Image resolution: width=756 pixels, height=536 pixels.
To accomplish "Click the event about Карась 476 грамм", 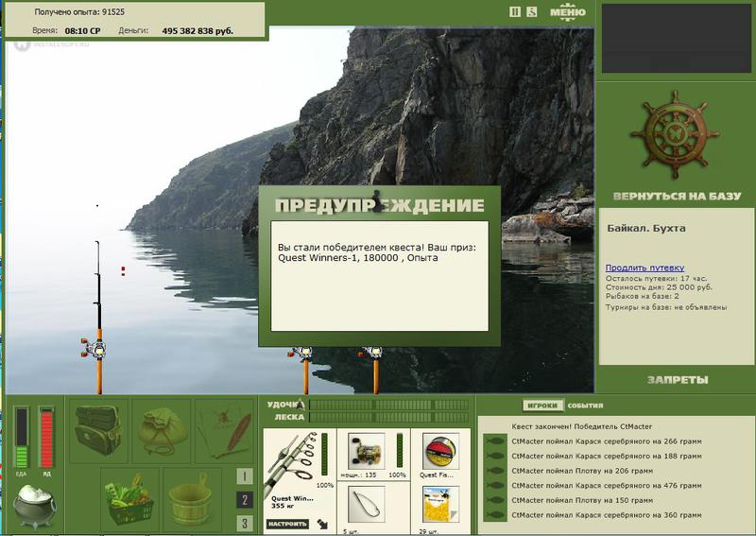I will [x=607, y=486].
